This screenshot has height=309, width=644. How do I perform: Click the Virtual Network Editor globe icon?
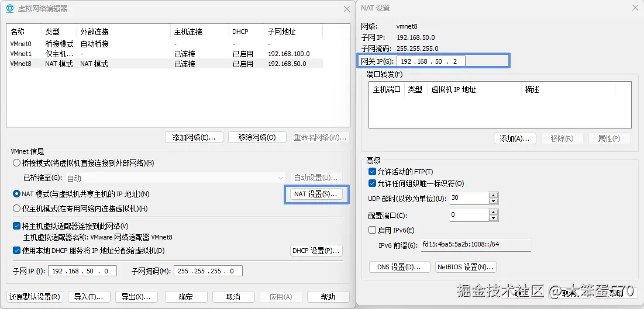(11, 9)
